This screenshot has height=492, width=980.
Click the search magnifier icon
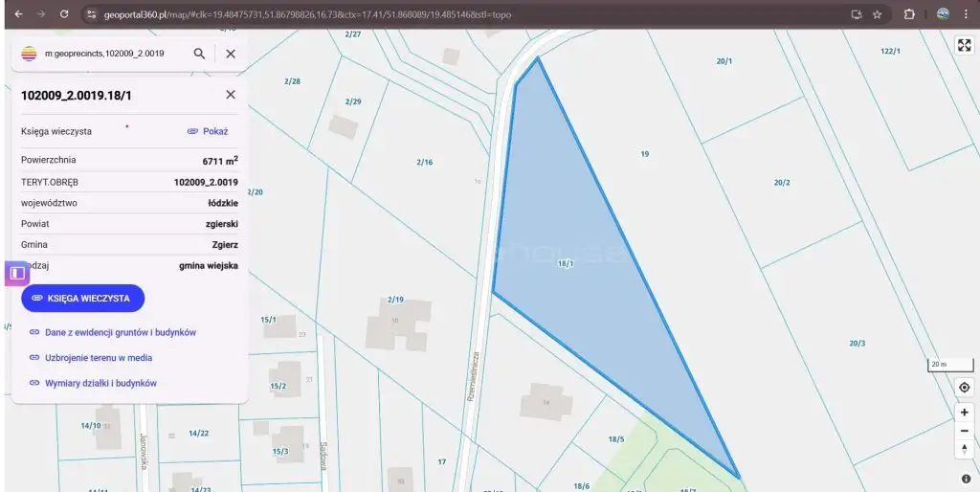(x=199, y=54)
